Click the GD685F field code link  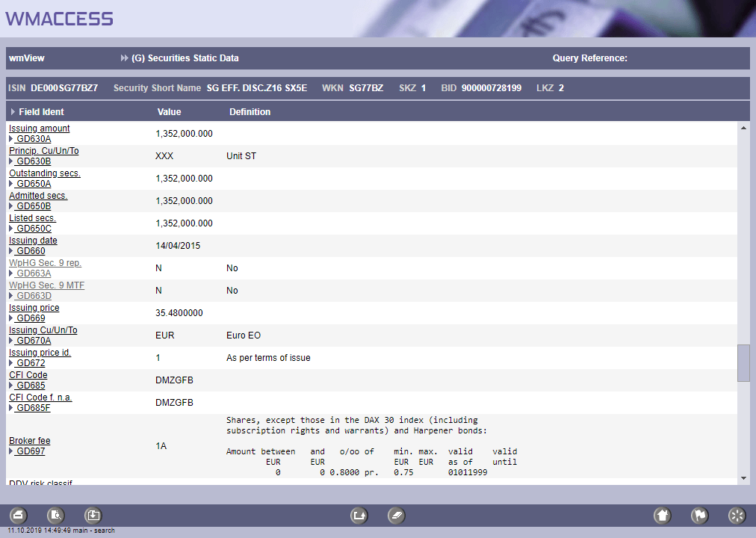(32, 408)
